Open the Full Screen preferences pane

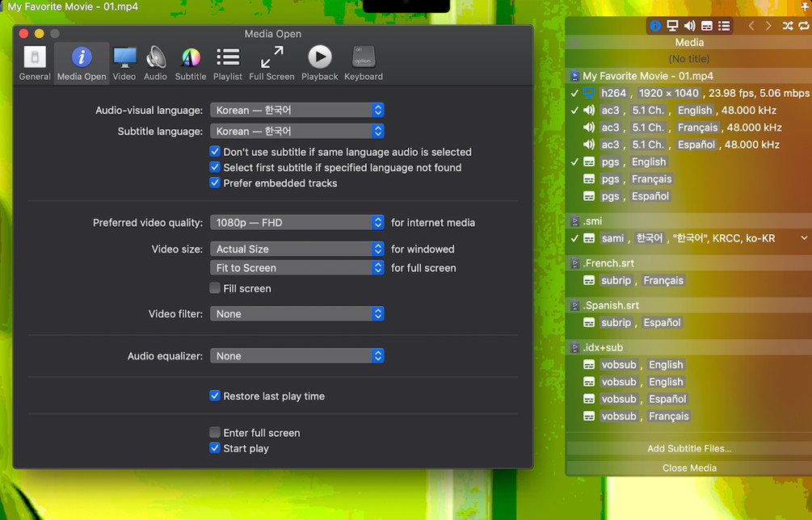click(271, 63)
